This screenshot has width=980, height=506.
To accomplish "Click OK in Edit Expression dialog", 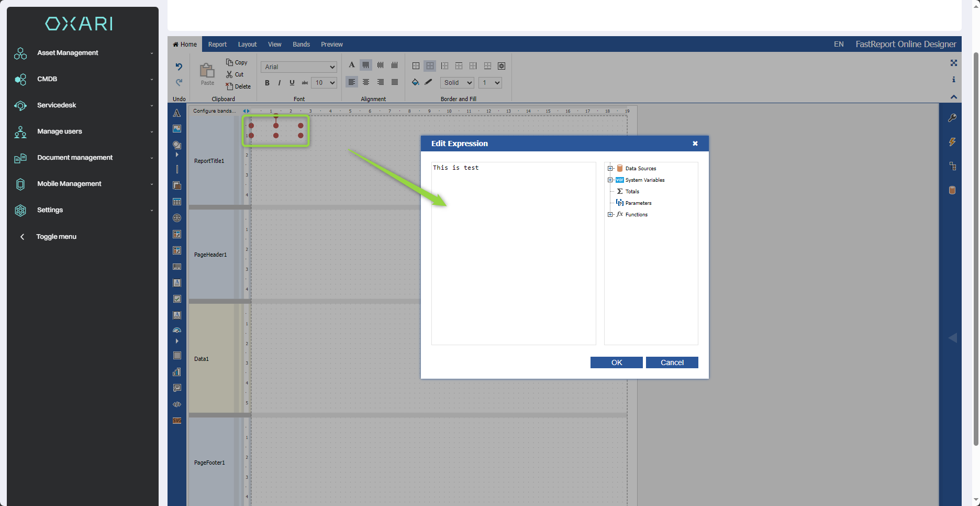I will (x=616, y=362).
